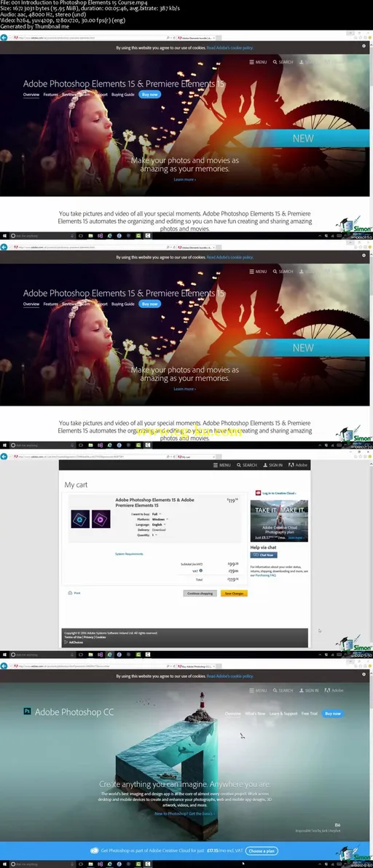Click the VAT info icon in My cart
This screenshot has height=868, width=373.
pos(201,570)
